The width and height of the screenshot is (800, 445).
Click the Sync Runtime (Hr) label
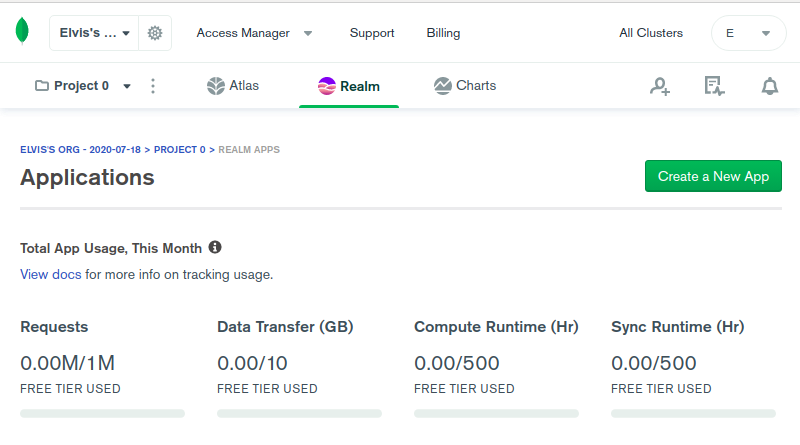click(678, 327)
